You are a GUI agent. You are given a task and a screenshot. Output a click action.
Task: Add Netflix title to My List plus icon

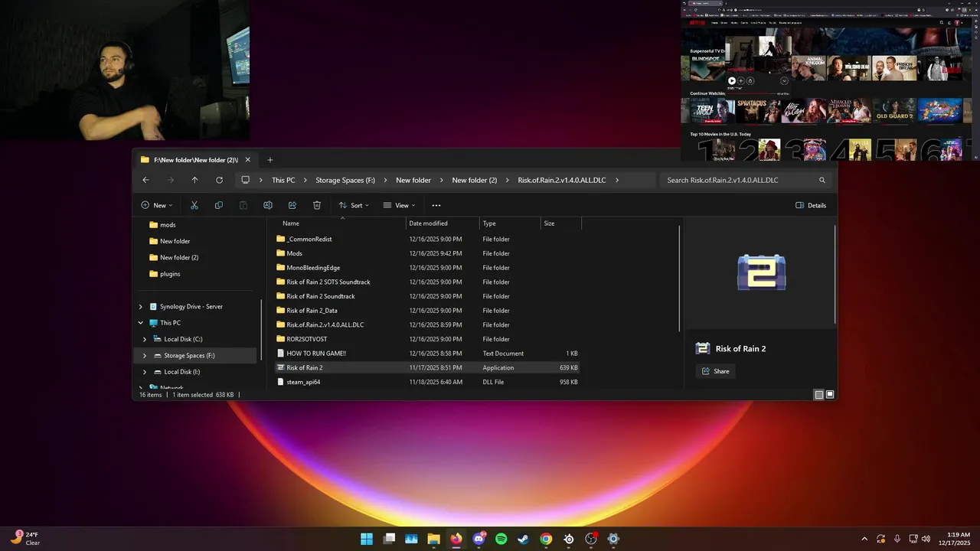coord(741,80)
